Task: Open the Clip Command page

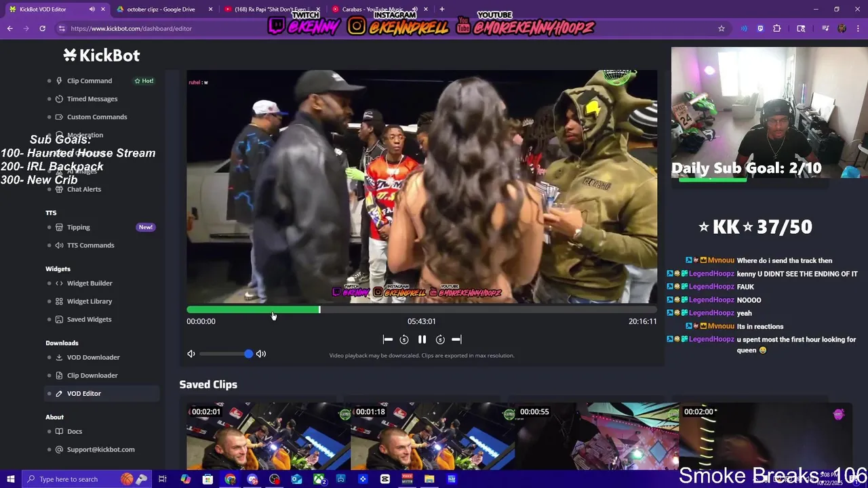Action: [x=90, y=81]
